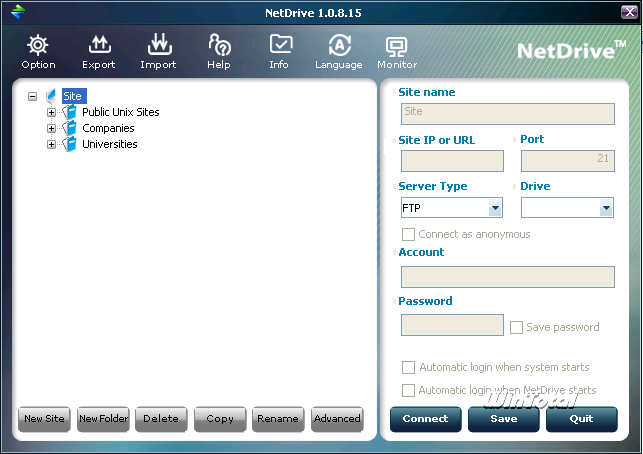643x454 pixels.
Task: Click the Public Unix Sites folder icon
Action: [x=69, y=112]
